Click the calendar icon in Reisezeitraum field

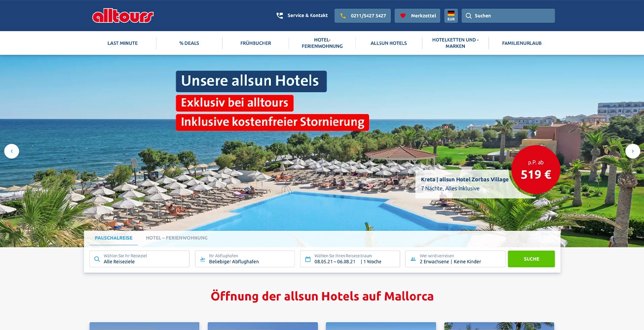[x=308, y=259]
